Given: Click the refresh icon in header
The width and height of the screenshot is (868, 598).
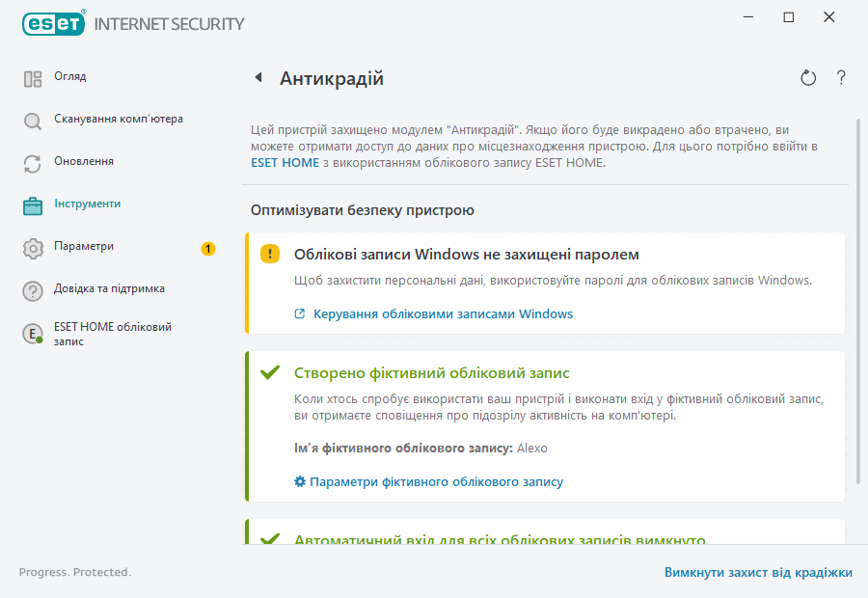Looking at the screenshot, I should 808,78.
